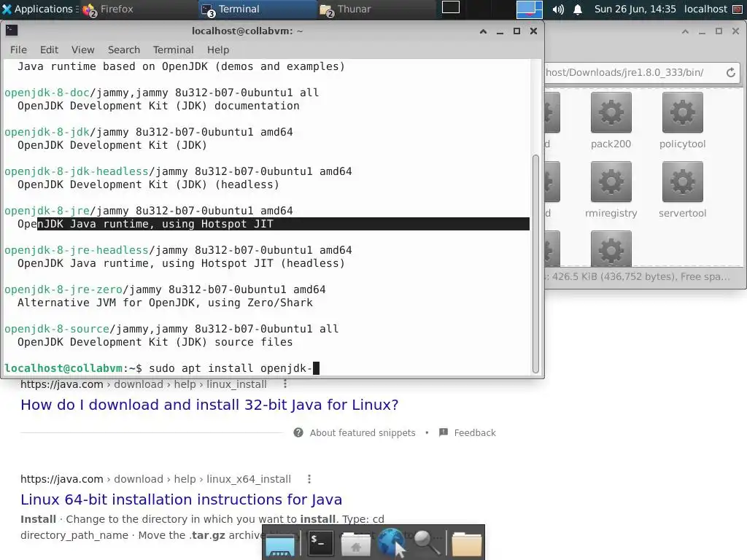
Task: Click the java.com linux_x64_install breadcrumb URL
Action: (x=155, y=479)
